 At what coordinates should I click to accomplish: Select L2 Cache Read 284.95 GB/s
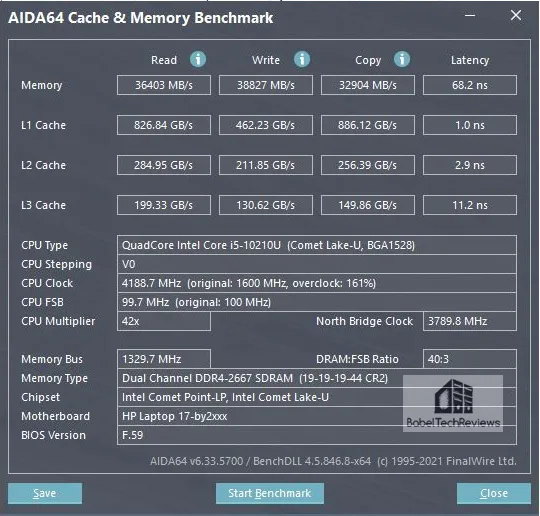point(164,165)
